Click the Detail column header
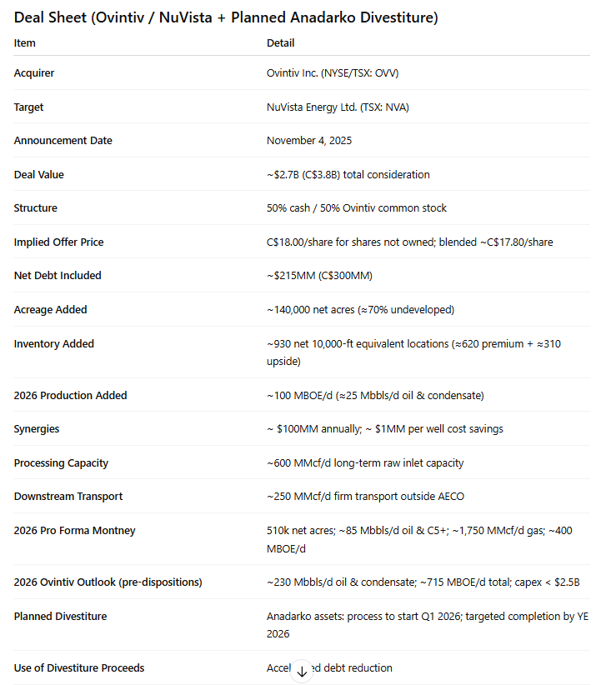Screen dimensions: 616x685 point(280,42)
